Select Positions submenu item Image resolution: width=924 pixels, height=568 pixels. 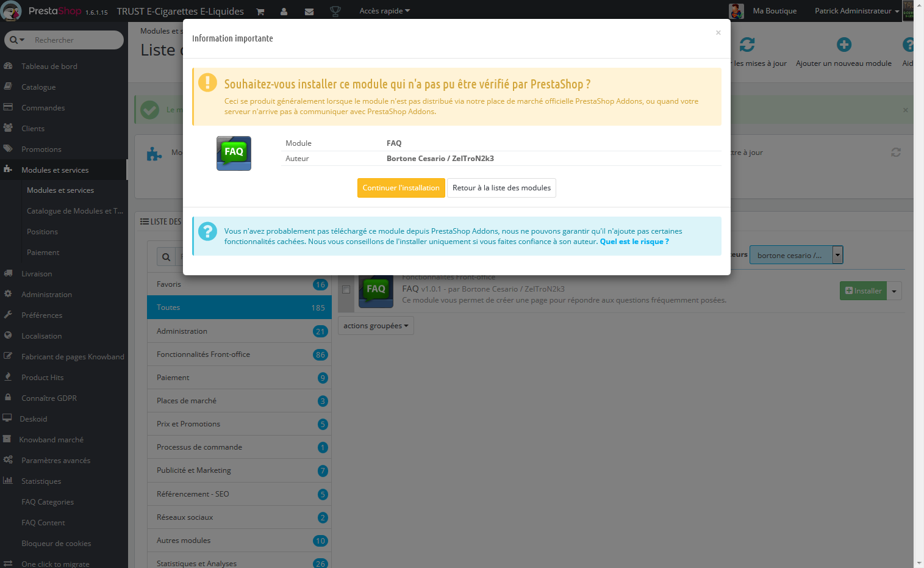[42, 232]
